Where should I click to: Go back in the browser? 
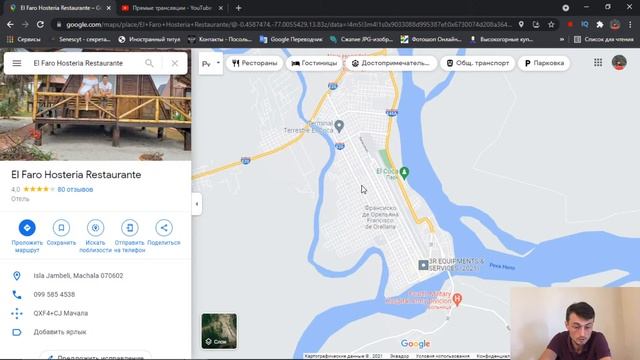[10, 24]
